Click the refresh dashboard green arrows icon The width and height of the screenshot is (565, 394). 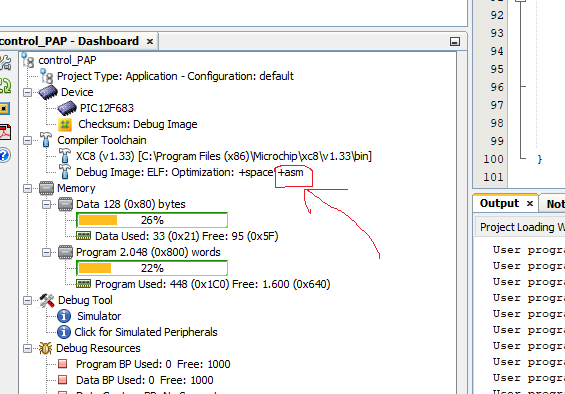(x=5, y=86)
